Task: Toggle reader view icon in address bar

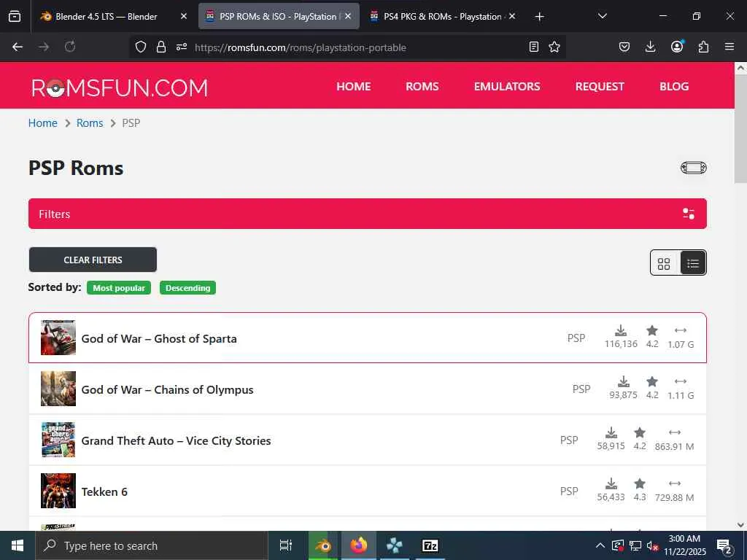Action: coord(534,47)
